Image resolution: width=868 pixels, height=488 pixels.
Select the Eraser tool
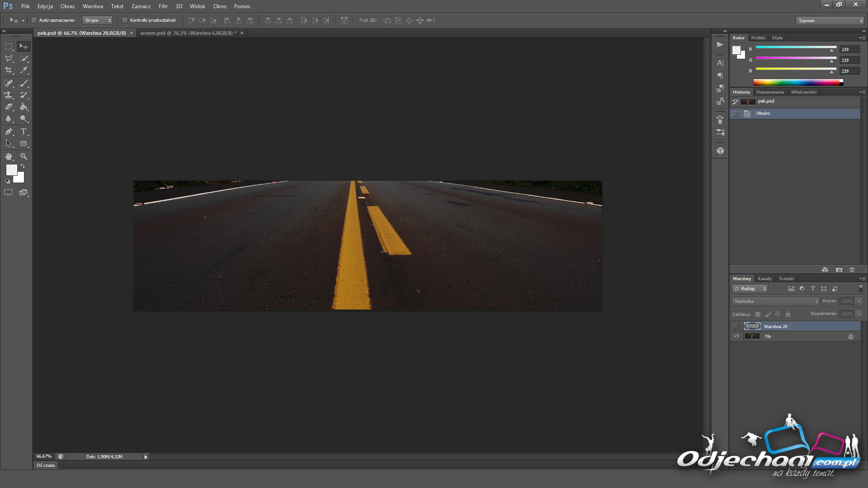pos(9,107)
